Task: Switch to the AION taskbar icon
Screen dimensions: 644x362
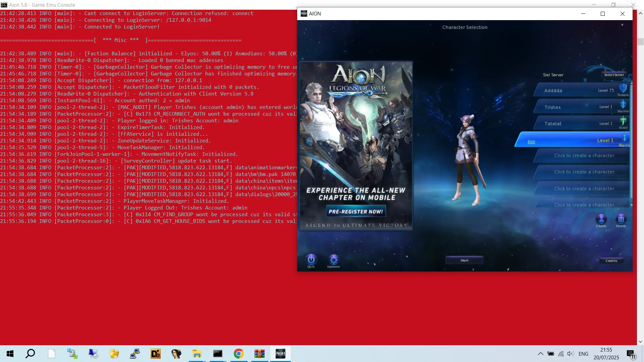Action: (x=280, y=354)
